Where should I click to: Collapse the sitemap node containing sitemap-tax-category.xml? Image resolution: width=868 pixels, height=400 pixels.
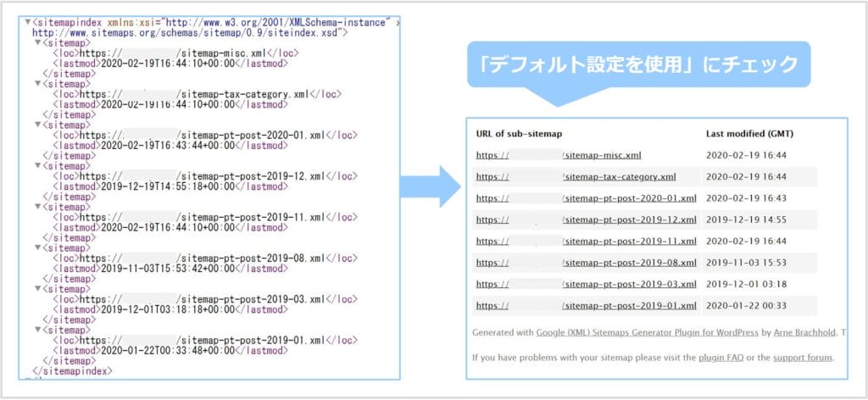tap(38, 84)
